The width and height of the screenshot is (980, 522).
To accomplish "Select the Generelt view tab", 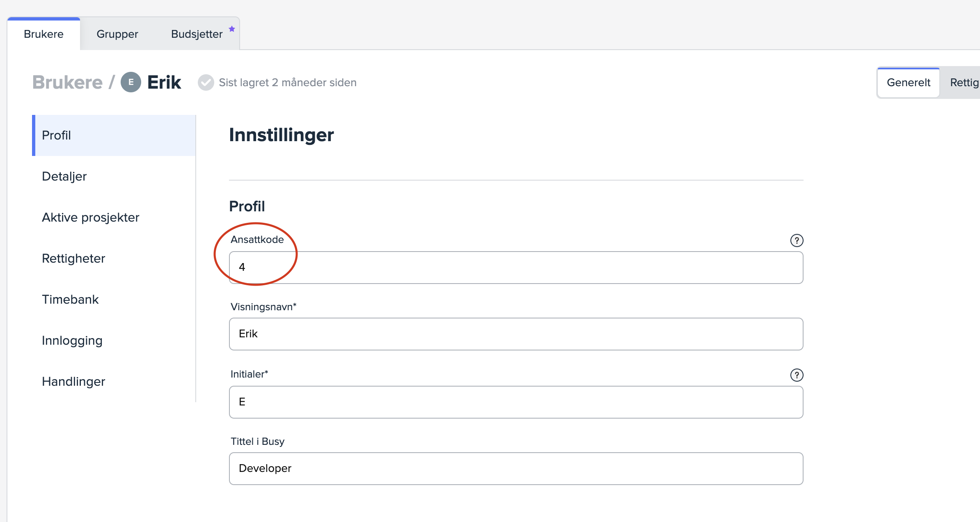I will pyautogui.click(x=908, y=82).
